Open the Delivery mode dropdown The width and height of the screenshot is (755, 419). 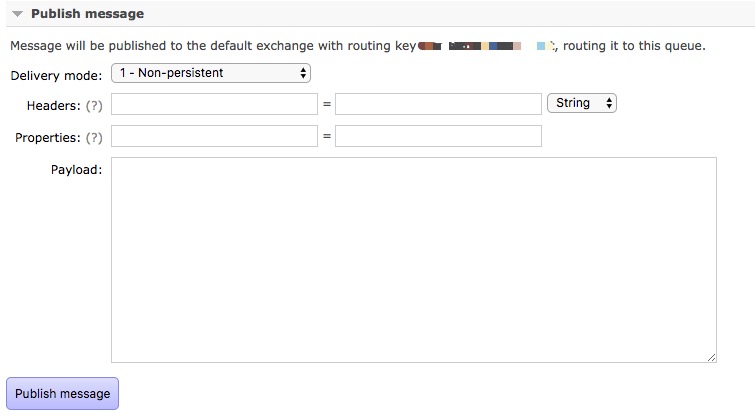point(211,73)
